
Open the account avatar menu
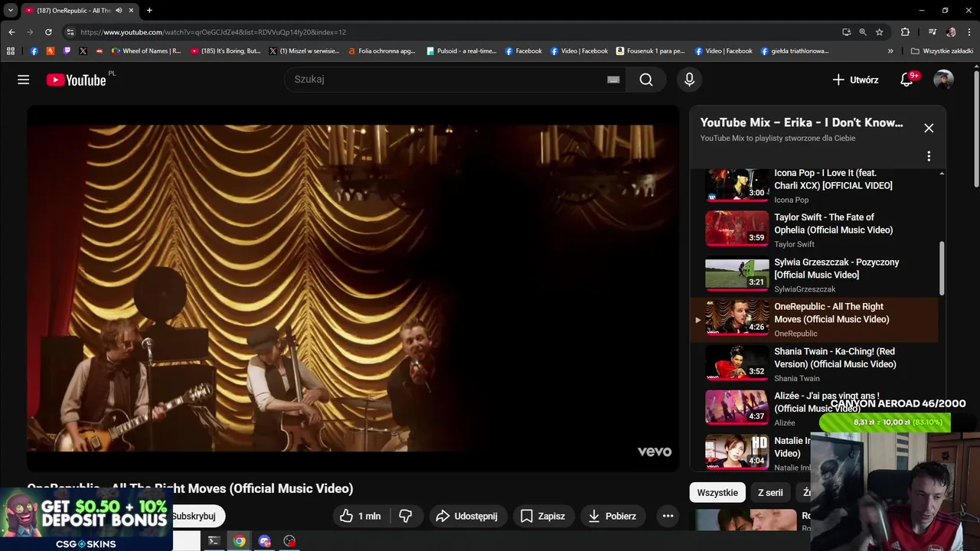[943, 80]
